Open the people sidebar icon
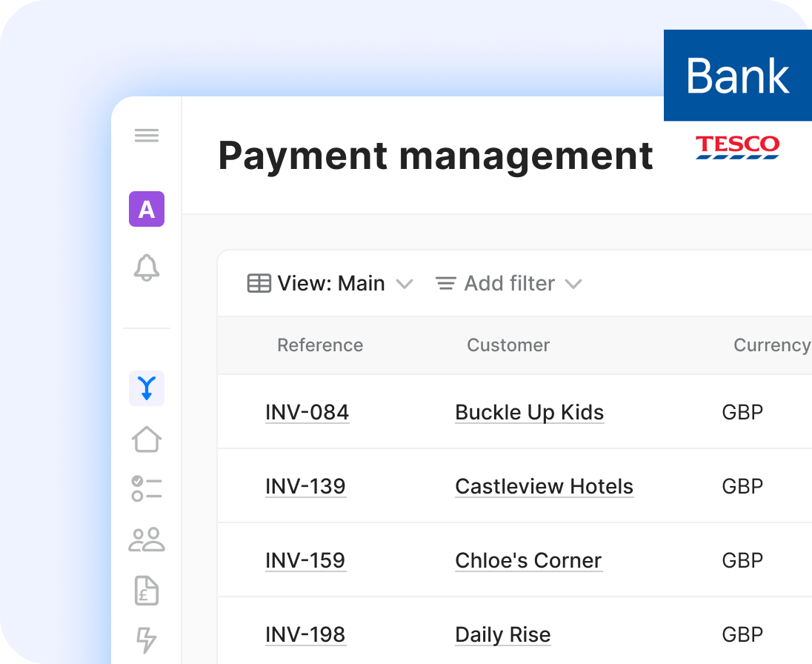This screenshot has width=812, height=664. (147, 539)
